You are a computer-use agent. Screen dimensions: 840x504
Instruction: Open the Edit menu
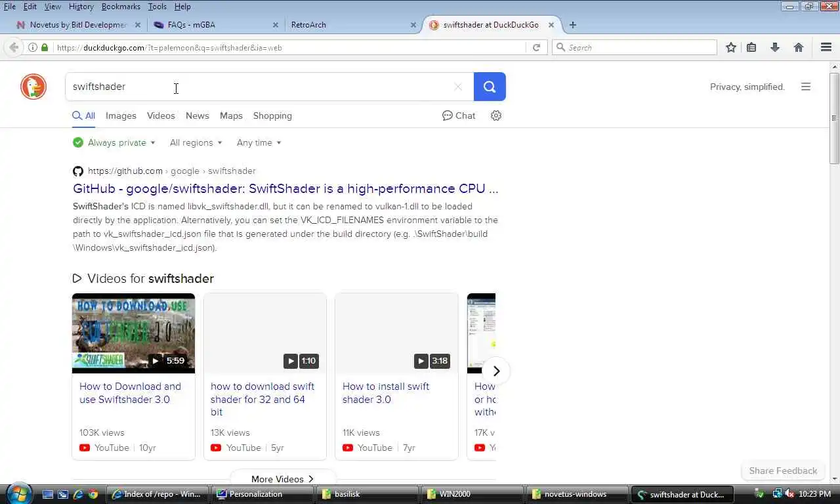pyautogui.click(x=30, y=7)
